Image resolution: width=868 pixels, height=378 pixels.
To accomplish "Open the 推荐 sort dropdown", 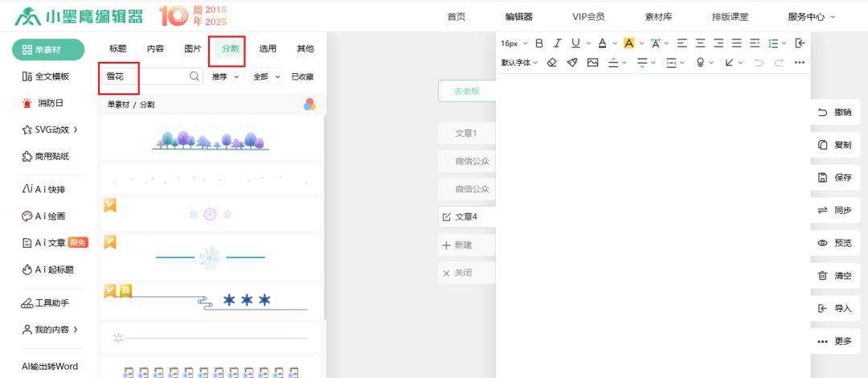I will (226, 77).
